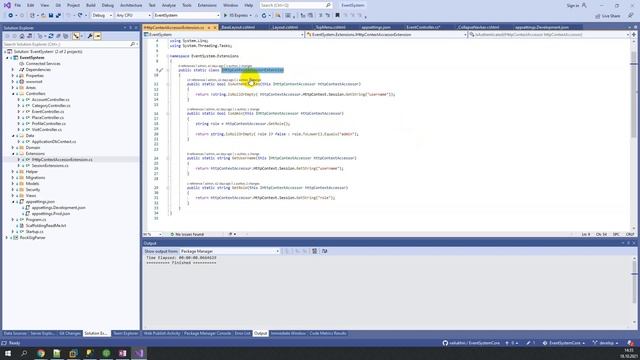Click the Open File toolbar icon

pyautogui.click(x=43, y=16)
